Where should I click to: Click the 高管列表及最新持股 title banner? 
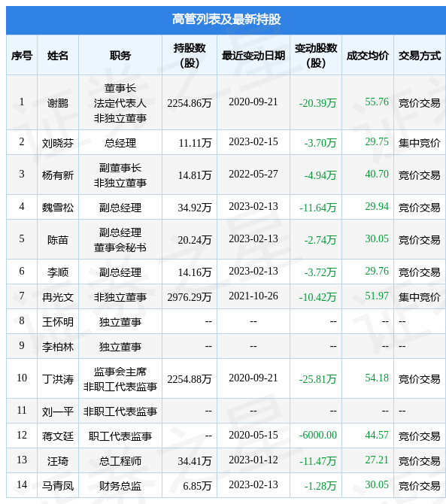226,20
